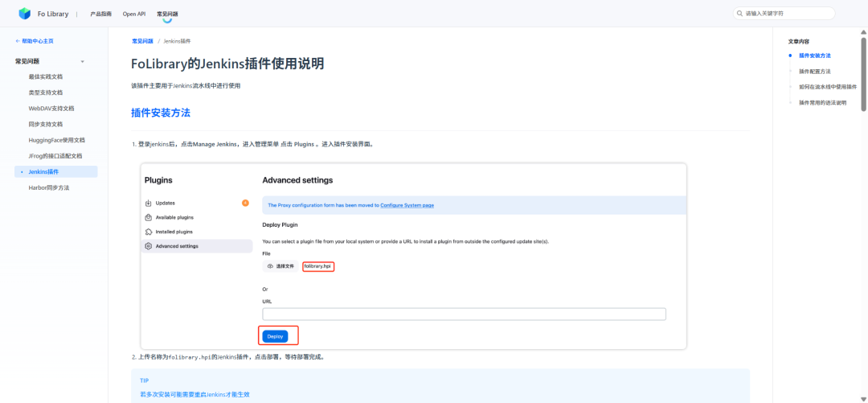Click the Jenkins plugin screenshot image

(414, 256)
